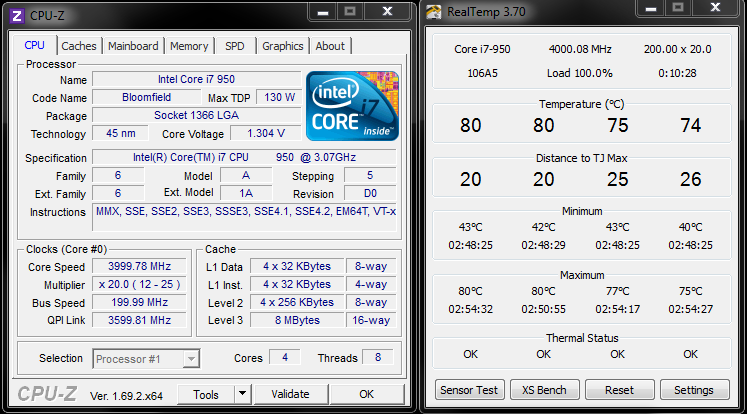Click the Specification field showing 3.07GHz
747x414 pixels.
pos(244,157)
